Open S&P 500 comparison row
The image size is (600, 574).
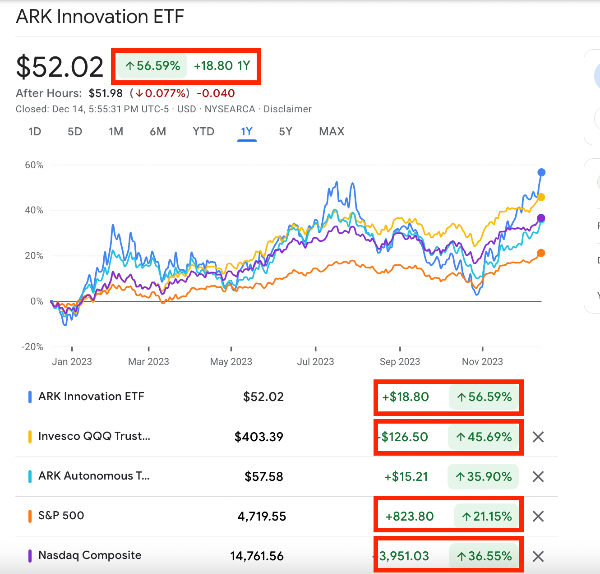61,515
